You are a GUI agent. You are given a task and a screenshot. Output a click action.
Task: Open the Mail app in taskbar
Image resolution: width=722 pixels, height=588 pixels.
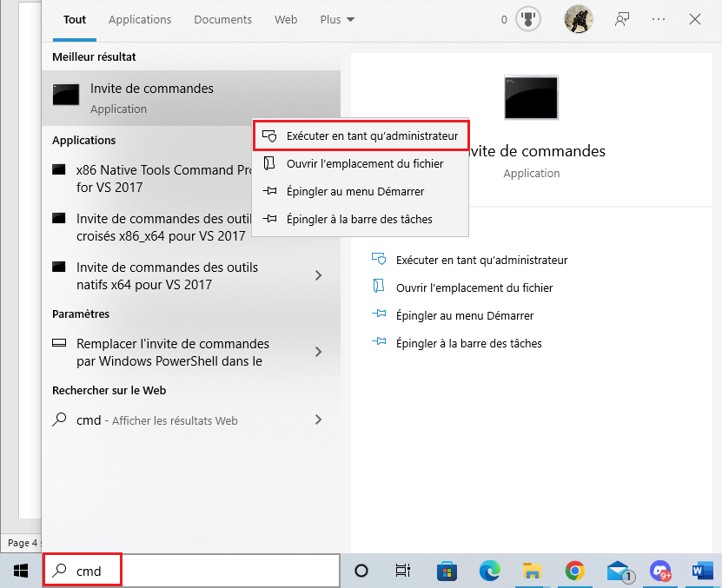(x=619, y=571)
